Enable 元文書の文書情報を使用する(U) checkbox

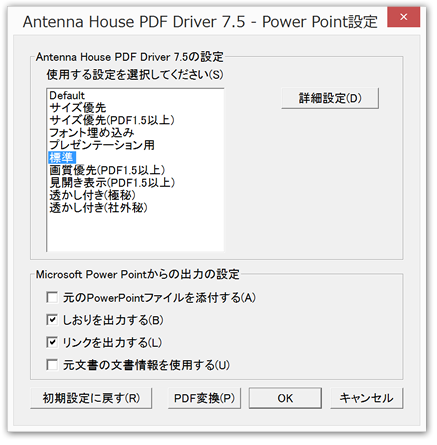[52, 365]
